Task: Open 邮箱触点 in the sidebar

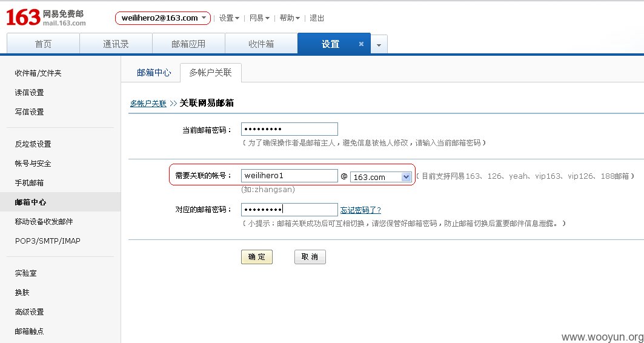Action: (x=29, y=331)
